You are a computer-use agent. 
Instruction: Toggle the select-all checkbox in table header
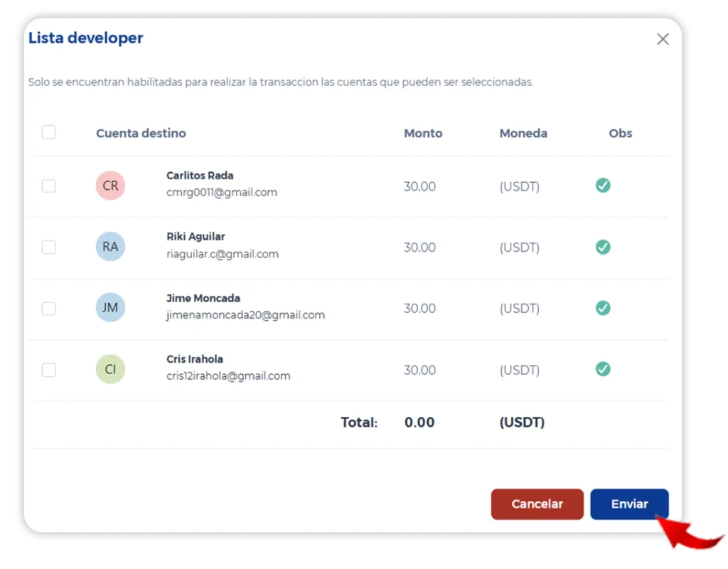(x=48, y=132)
